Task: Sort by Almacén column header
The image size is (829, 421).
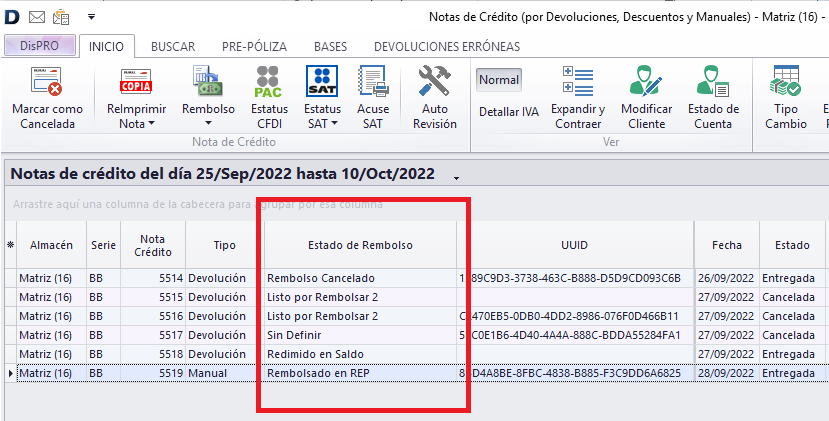Action: [51, 245]
